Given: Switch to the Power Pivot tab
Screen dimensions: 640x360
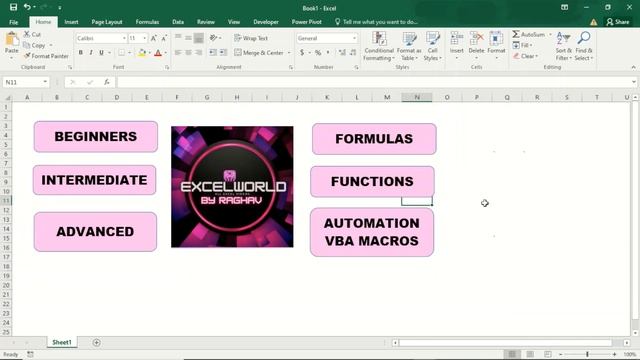Looking at the screenshot, I should [x=307, y=22].
